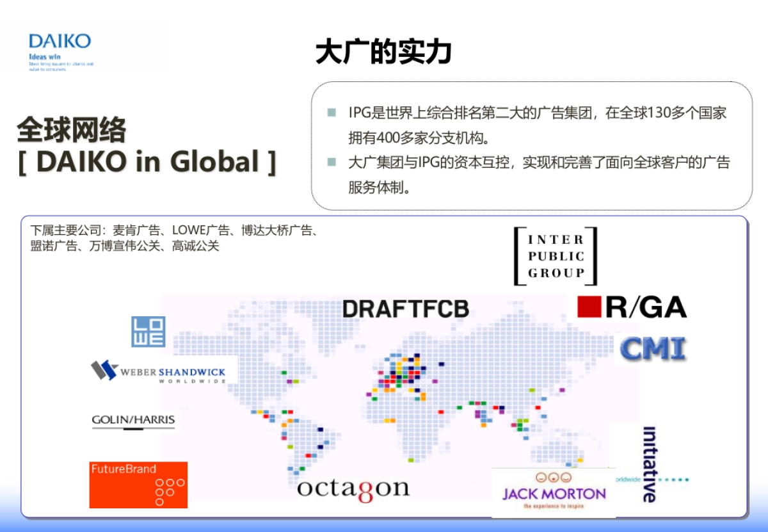Click the 下属主要公司 subsidiary list text
This screenshot has width=768, height=532.
point(174,238)
